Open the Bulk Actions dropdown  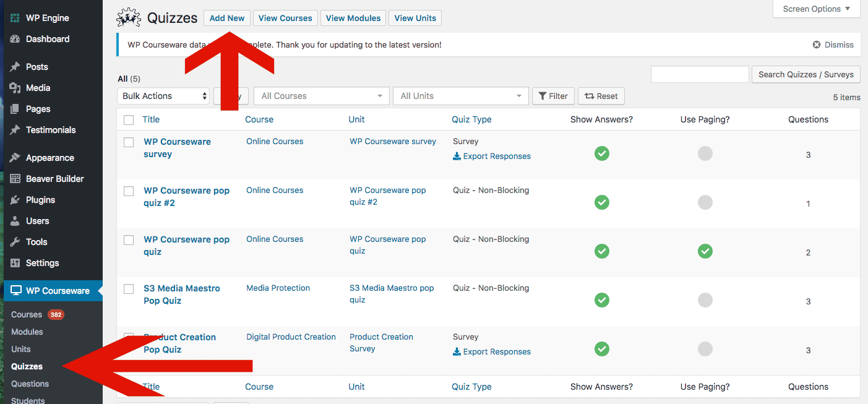[163, 96]
